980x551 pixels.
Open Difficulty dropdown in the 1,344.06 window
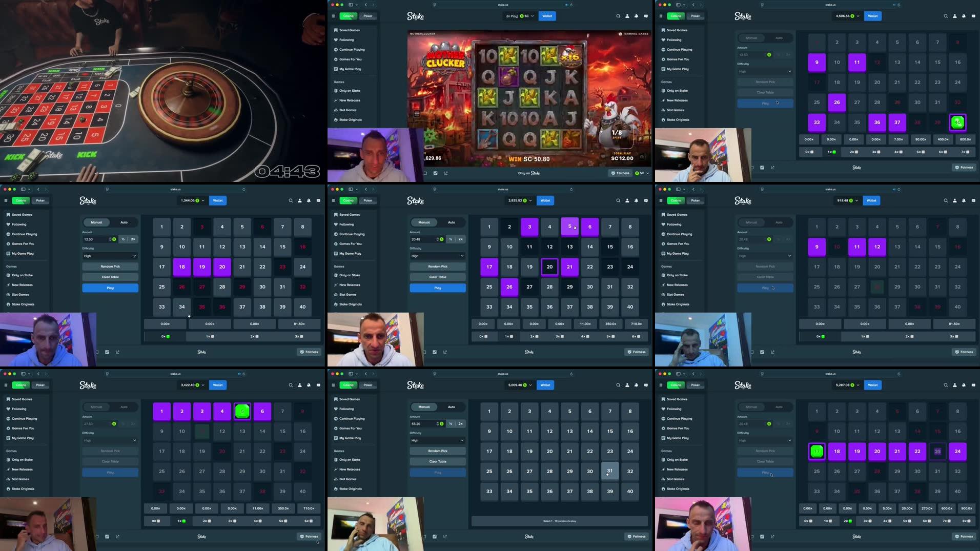pyautogui.click(x=110, y=256)
